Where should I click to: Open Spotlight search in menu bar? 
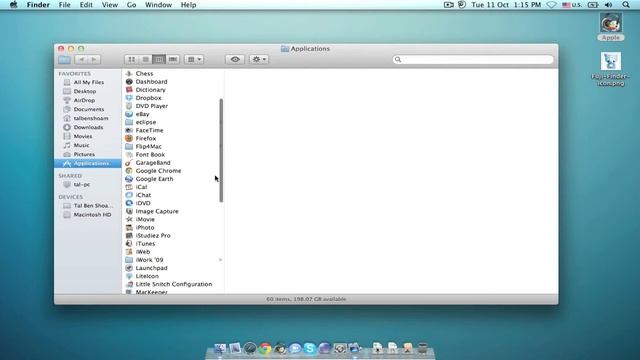tap(626, 5)
